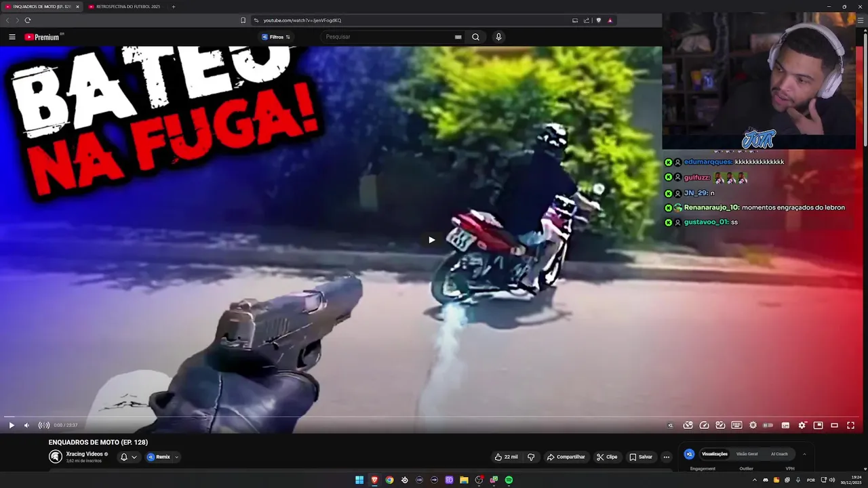Open Spotify from taskbar

coord(509,481)
